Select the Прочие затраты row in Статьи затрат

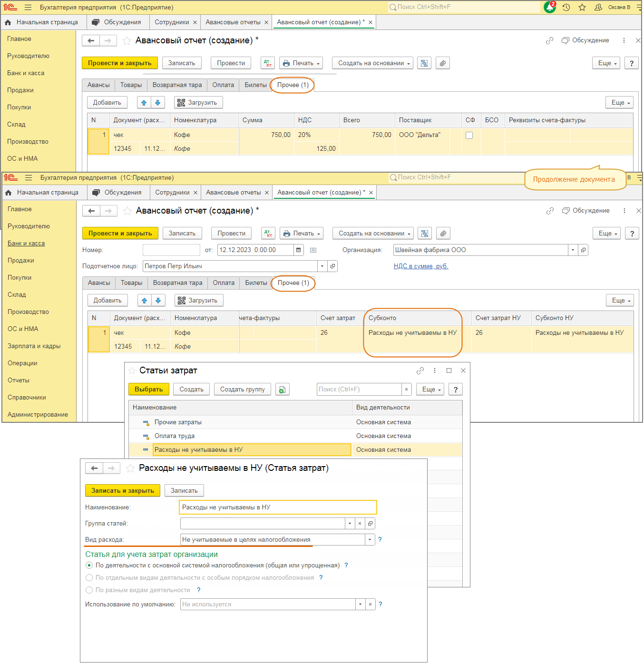point(295,422)
